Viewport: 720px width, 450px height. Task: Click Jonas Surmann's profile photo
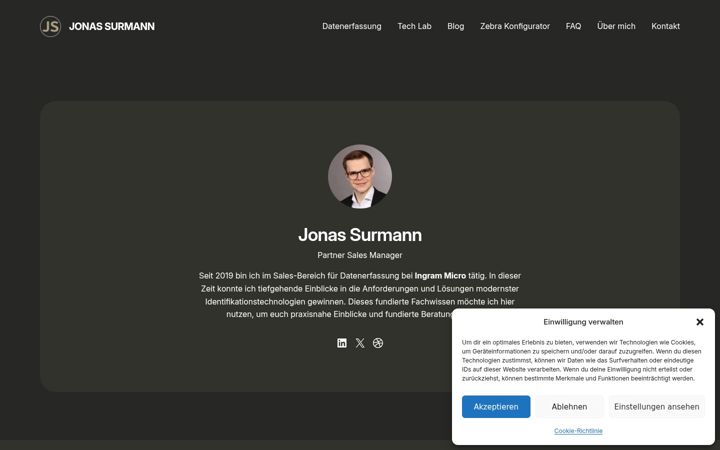pos(360,176)
